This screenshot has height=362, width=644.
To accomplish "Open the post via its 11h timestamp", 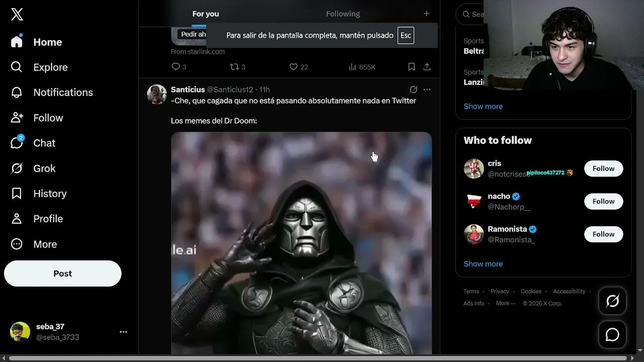I will pos(265,89).
